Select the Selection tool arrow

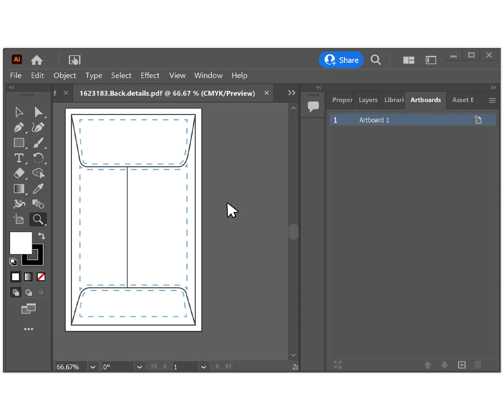(x=19, y=112)
